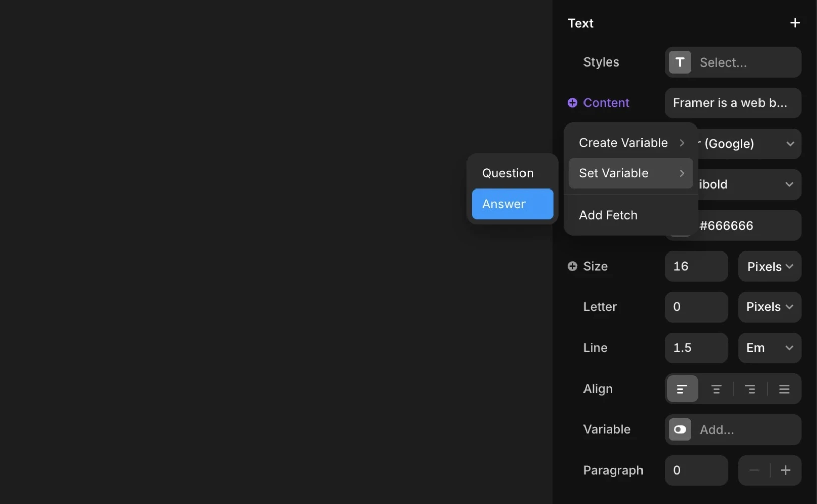Open the Letter spacing Pixels dropdown
This screenshot has width=817, height=504.
click(x=770, y=307)
